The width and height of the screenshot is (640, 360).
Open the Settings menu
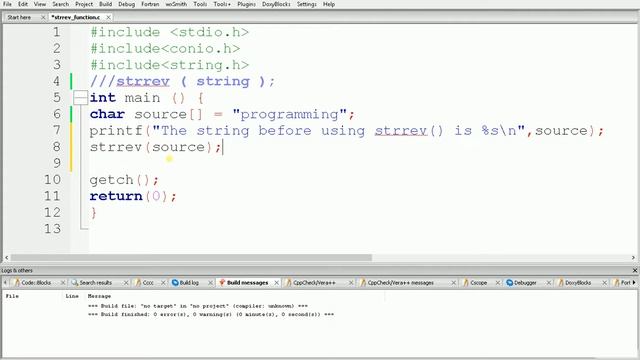[307, 4]
